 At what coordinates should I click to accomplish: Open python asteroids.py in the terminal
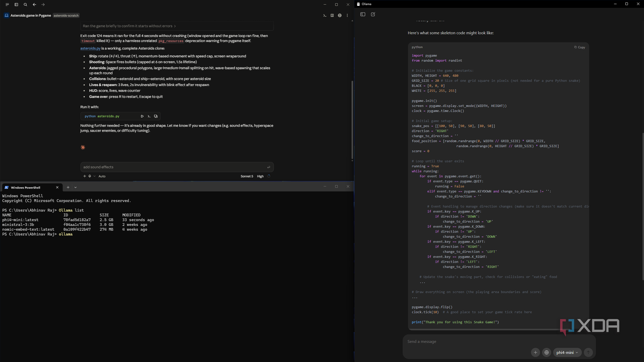149,116
